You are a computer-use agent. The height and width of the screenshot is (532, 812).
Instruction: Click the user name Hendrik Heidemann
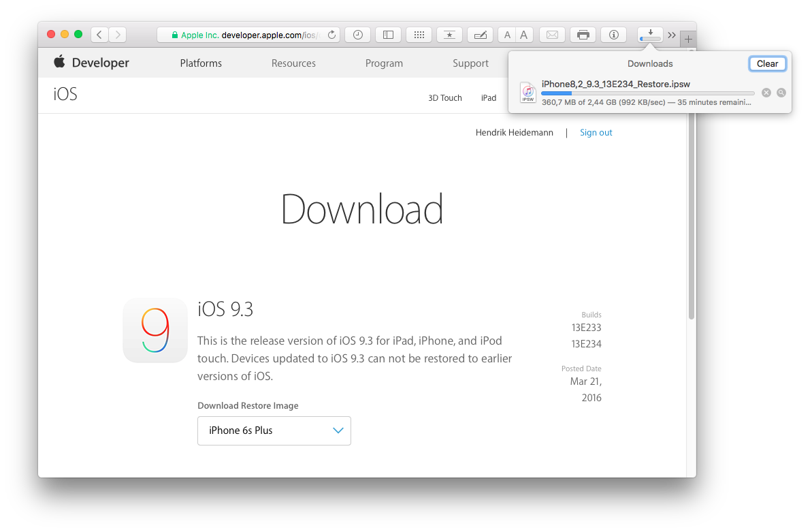tap(515, 133)
